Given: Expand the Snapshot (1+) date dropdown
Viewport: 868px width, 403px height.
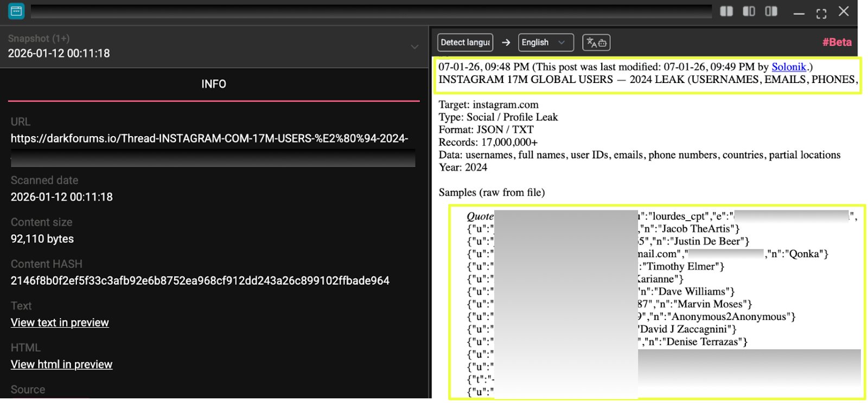Looking at the screenshot, I should click(x=414, y=47).
